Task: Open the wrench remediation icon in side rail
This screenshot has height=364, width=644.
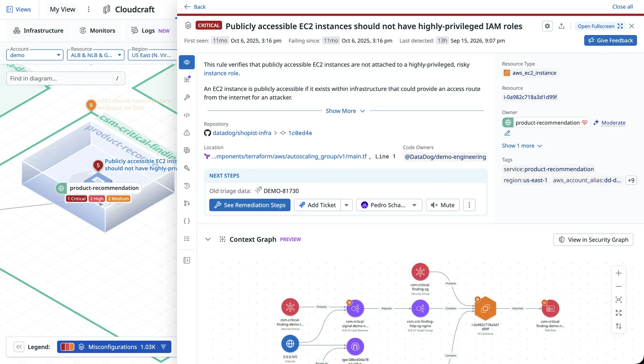Action: coord(187,97)
